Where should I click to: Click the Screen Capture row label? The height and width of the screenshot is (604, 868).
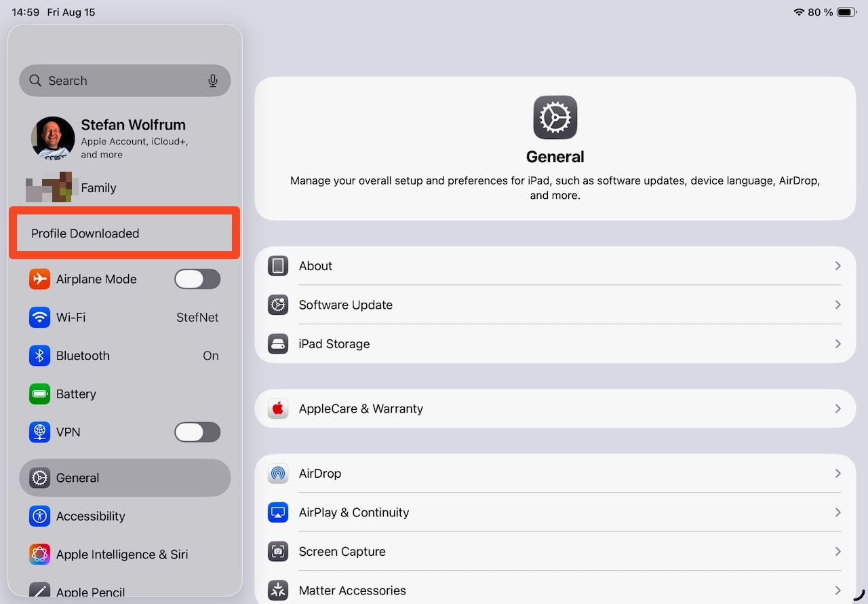pyautogui.click(x=342, y=552)
